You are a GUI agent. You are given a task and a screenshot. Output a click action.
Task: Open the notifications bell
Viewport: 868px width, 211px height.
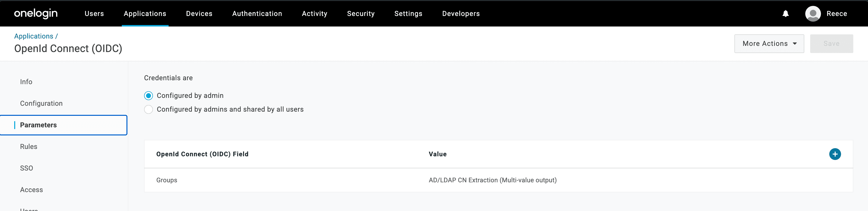click(x=785, y=13)
